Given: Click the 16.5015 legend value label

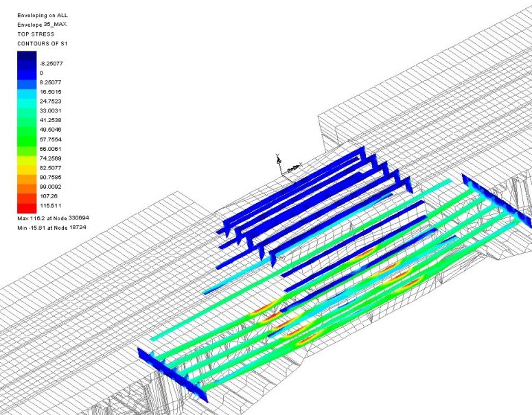Looking at the screenshot, I should click(52, 91).
